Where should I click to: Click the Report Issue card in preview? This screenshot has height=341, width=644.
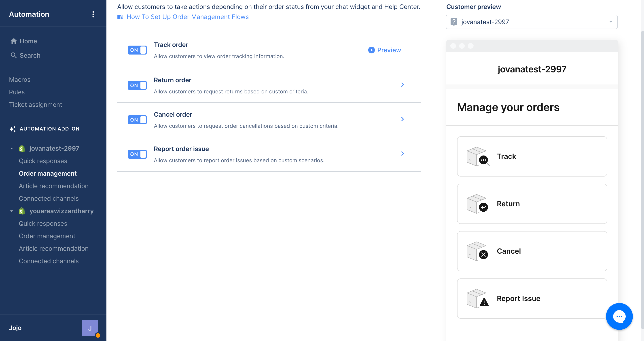(x=532, y=299)
